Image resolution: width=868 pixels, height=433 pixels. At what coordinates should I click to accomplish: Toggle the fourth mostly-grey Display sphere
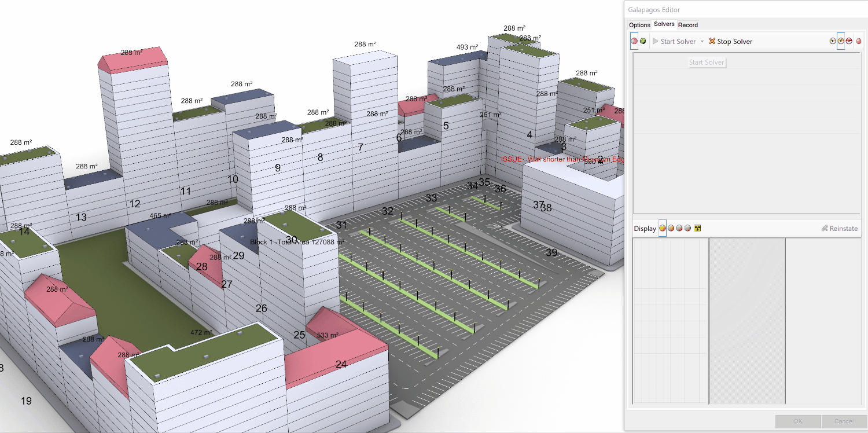(687, 228)
